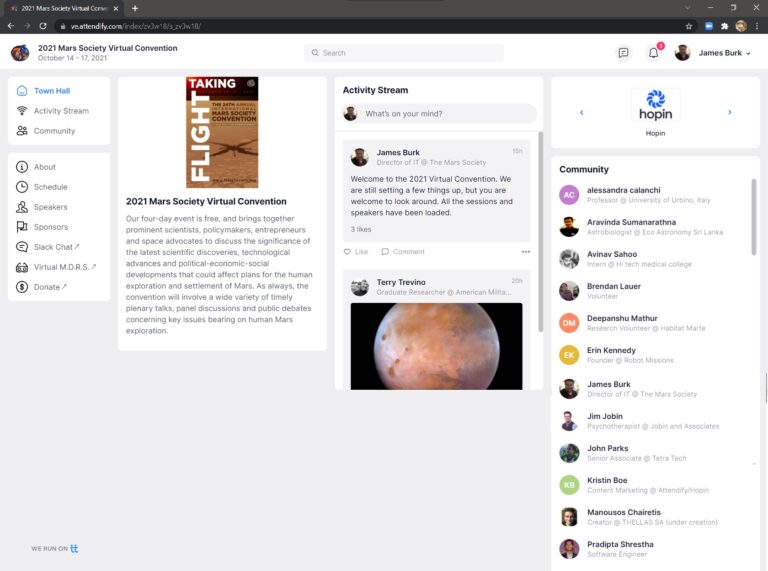The width and height of the screenshot is (768, 571).
Task: Open the browser extensions puzzle icon
Action: pos(724,26)
